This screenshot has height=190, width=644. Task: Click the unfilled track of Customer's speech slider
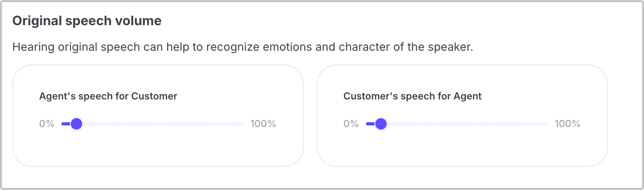[x=467, y=124]
